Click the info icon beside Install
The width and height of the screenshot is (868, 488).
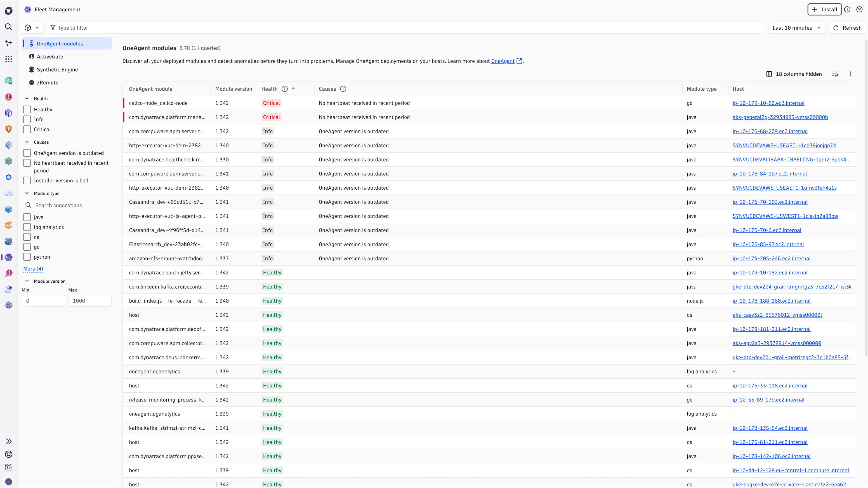click(x=847, y=9)
